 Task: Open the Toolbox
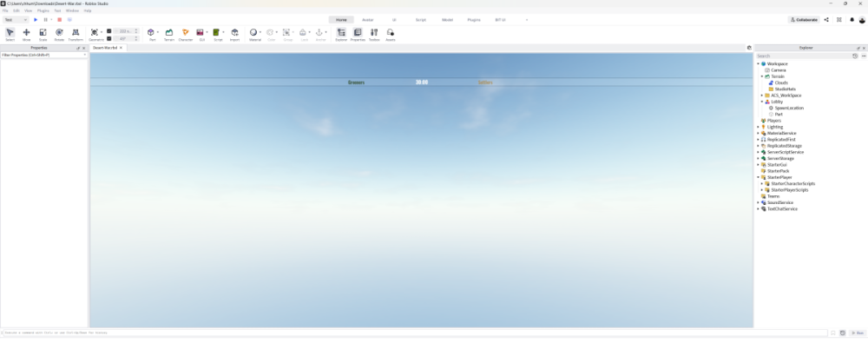click(374, 35)
